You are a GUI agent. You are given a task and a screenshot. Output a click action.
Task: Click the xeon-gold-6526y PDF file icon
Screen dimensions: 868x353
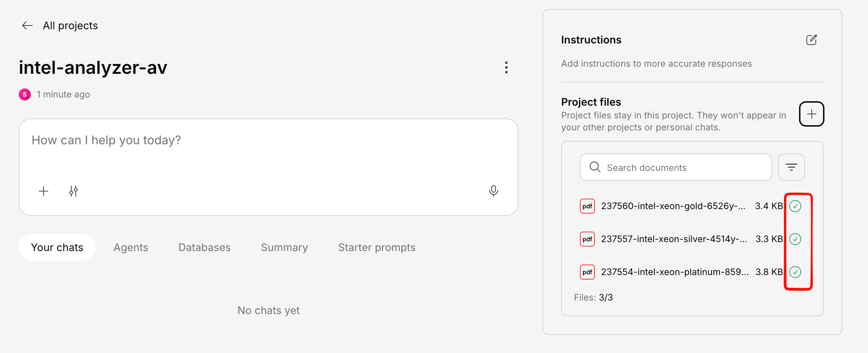(x=587, y=206)
